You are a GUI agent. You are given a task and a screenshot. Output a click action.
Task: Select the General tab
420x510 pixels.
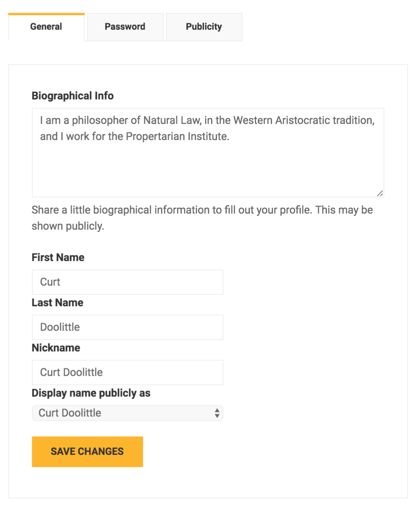point(46,27)
